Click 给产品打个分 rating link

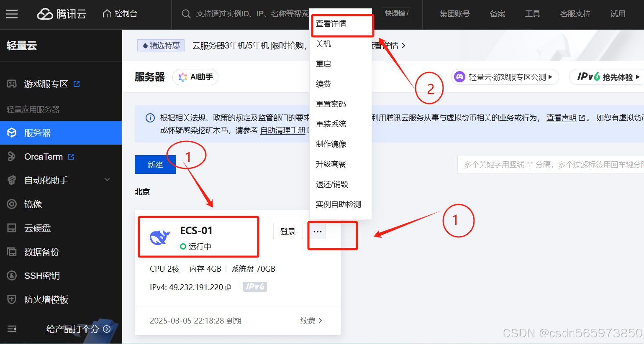(78, 329)
